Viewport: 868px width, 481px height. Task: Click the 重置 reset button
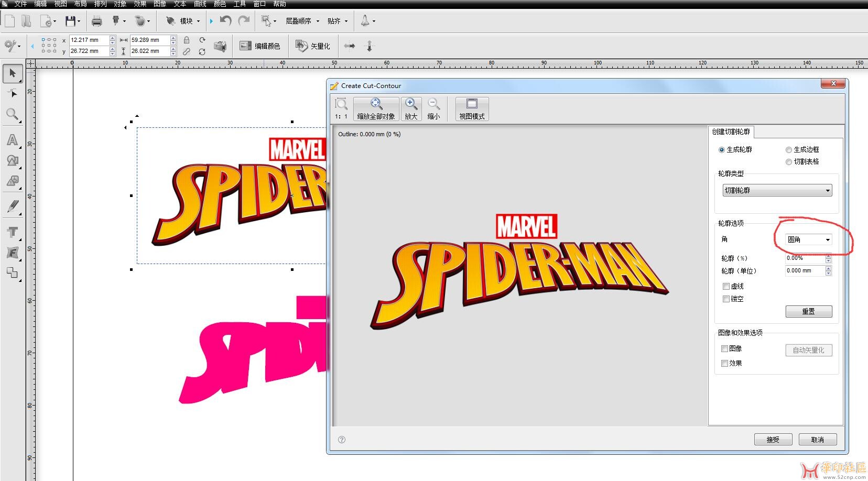809,311
